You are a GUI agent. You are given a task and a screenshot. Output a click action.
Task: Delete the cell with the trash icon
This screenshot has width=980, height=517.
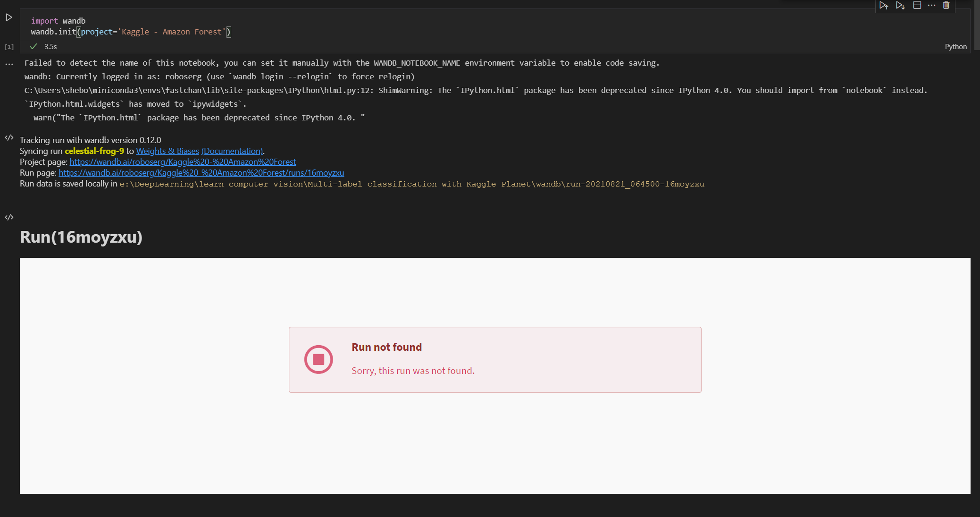coord(946,6)
